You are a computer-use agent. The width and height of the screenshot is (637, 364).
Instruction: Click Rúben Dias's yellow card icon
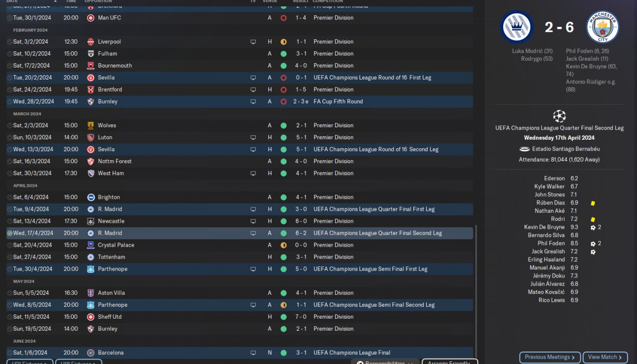[x=593, y=203]
